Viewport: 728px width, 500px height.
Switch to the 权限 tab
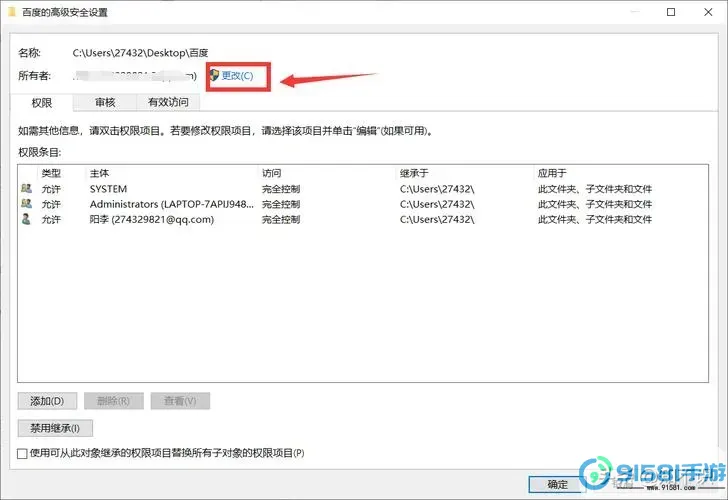41,103
